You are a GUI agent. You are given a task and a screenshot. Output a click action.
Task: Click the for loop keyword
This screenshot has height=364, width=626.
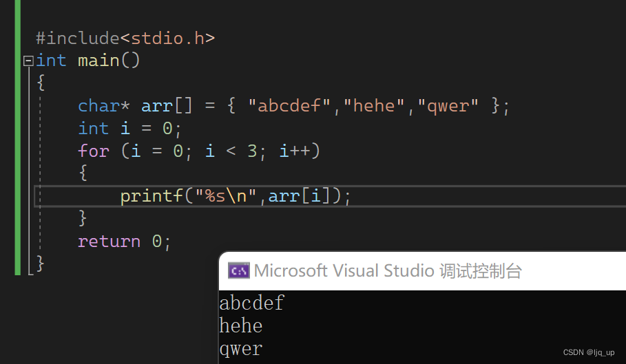(x=94, y=151)
